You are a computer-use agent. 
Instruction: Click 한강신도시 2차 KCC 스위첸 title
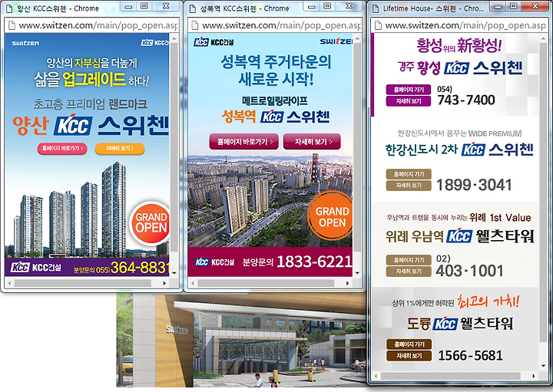[459, 150]
